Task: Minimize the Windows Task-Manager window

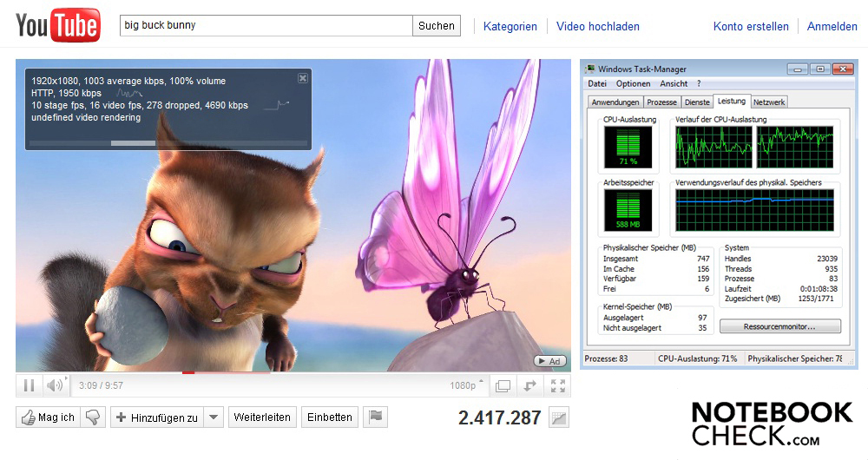Action: point(797,69)
